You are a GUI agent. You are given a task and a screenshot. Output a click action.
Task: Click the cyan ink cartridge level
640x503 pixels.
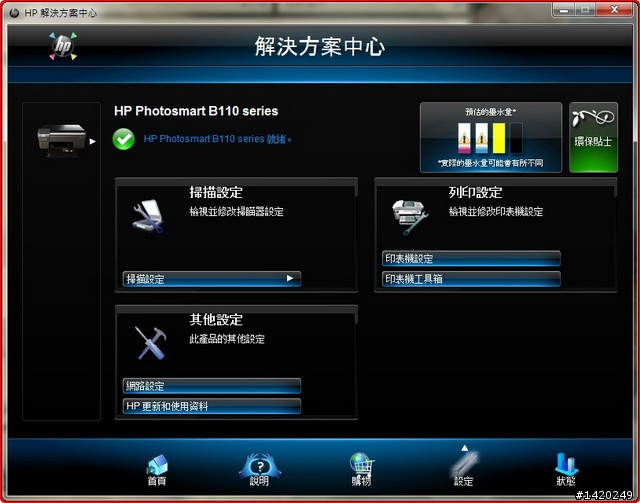481,138
